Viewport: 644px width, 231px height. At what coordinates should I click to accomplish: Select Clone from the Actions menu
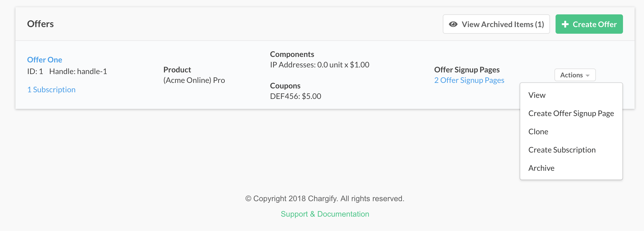538,132
